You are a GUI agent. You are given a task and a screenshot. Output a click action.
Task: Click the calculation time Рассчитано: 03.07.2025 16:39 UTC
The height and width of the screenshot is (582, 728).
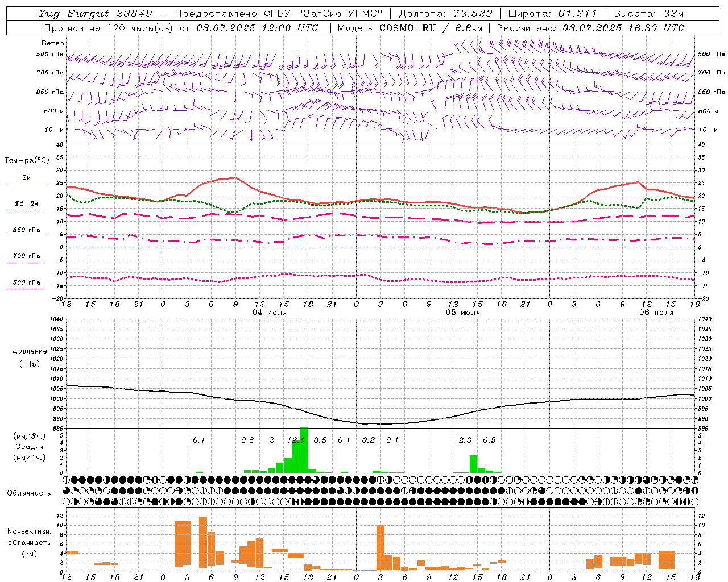[x=590, y=28]
